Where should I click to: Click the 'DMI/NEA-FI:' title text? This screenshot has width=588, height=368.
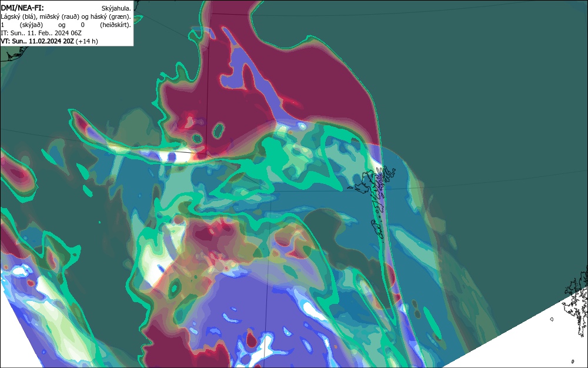[22, 8]
